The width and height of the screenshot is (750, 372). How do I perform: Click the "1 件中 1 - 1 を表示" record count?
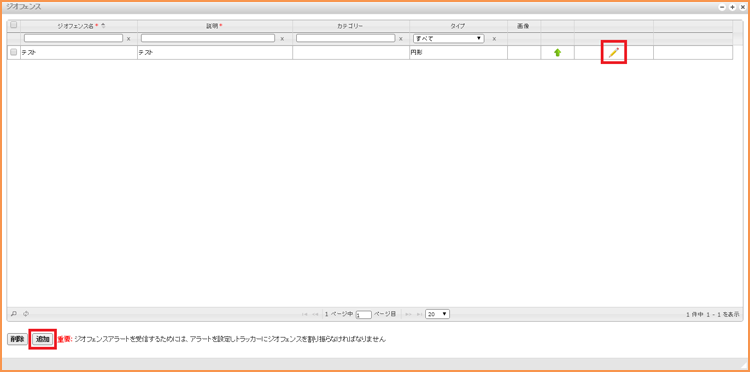pos(713,314)
